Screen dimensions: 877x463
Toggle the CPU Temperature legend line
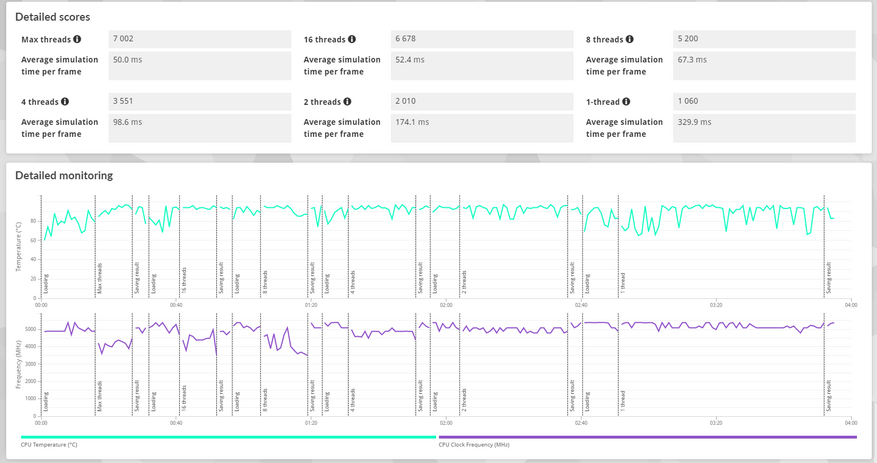(x=228, y=437)
